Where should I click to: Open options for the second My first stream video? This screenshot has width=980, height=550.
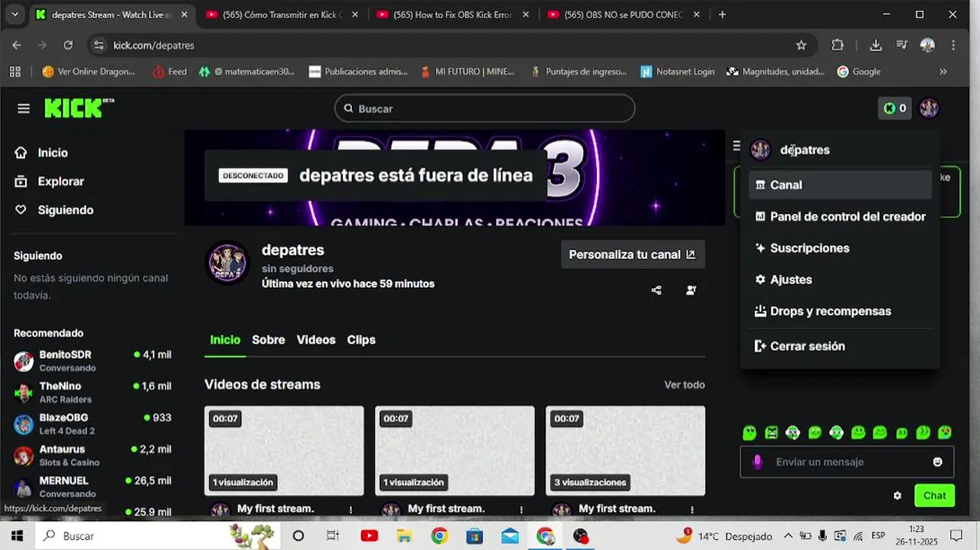pyautogui.click(x=522, y=510)
